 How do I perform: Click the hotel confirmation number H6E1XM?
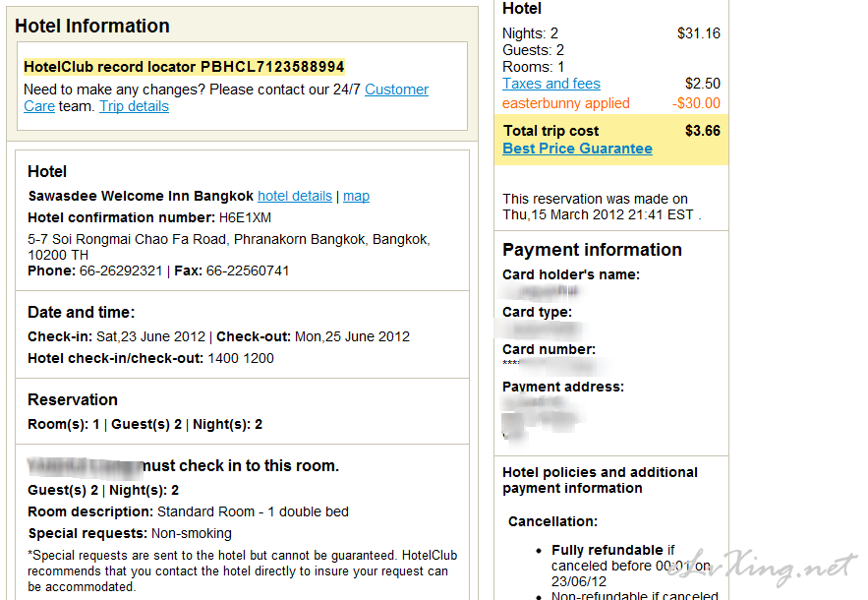coord(245,217)
